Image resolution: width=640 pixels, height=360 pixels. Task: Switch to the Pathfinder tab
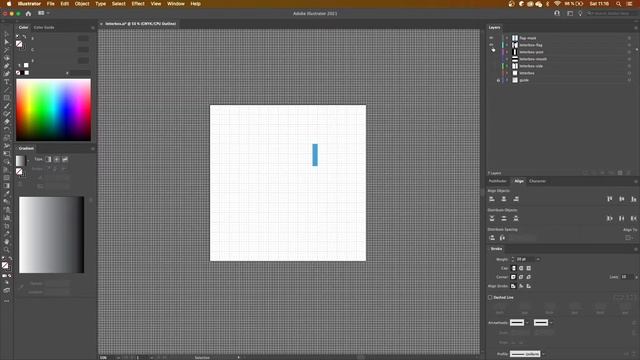[x=498, y=181]
